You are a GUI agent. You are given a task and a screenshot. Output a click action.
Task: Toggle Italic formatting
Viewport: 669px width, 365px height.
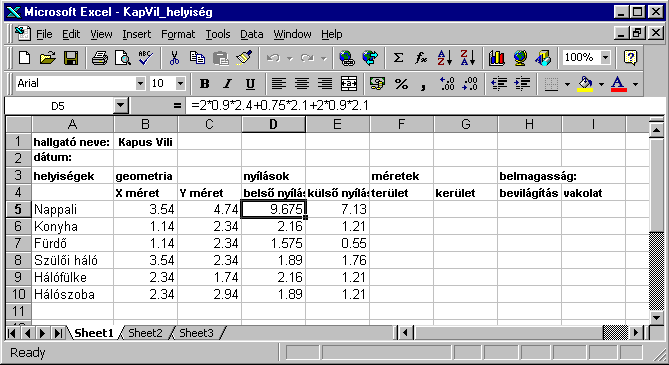(x=227, y=83)
